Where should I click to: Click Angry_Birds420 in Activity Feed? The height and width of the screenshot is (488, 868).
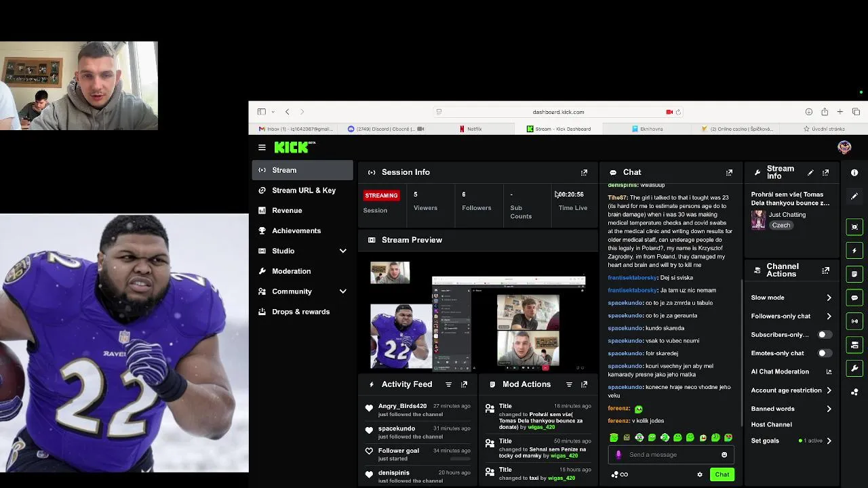(402, 406)
